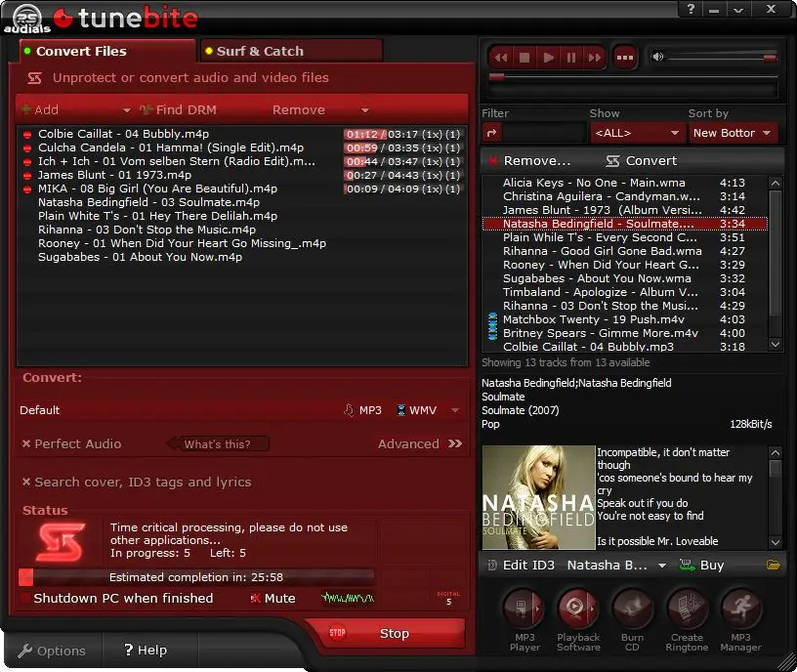Screen dimensions: 797x672
Task: Click the pause playback button
Action: pyautogui.click(x=570, y=58)
